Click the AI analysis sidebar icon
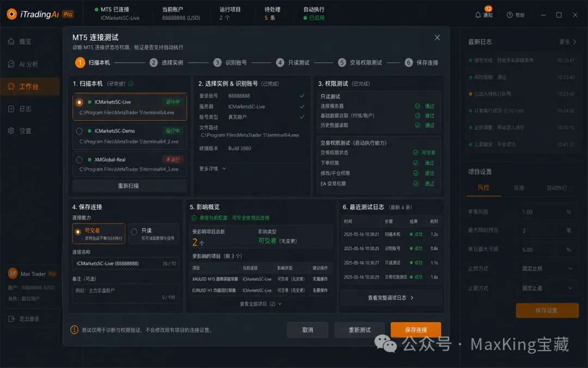Viewport: 588px width, 368px height. click(x=11, y=64)
